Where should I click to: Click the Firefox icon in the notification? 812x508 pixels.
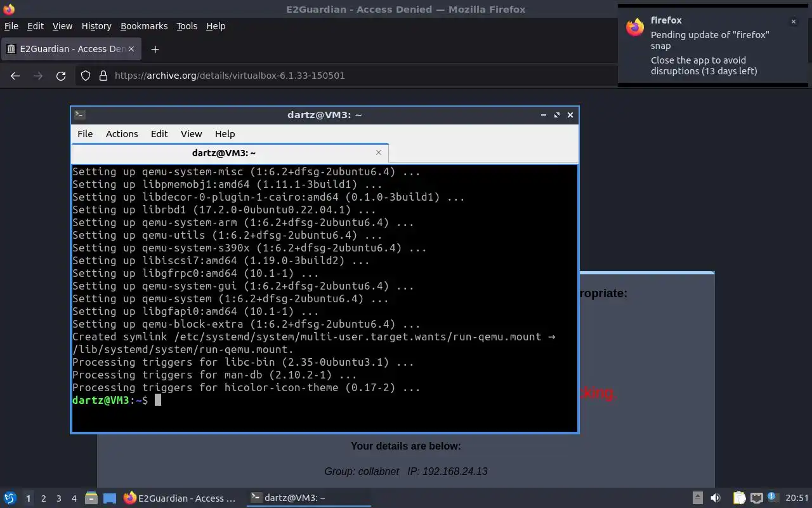pyautogui.click(x=635, y=27)
